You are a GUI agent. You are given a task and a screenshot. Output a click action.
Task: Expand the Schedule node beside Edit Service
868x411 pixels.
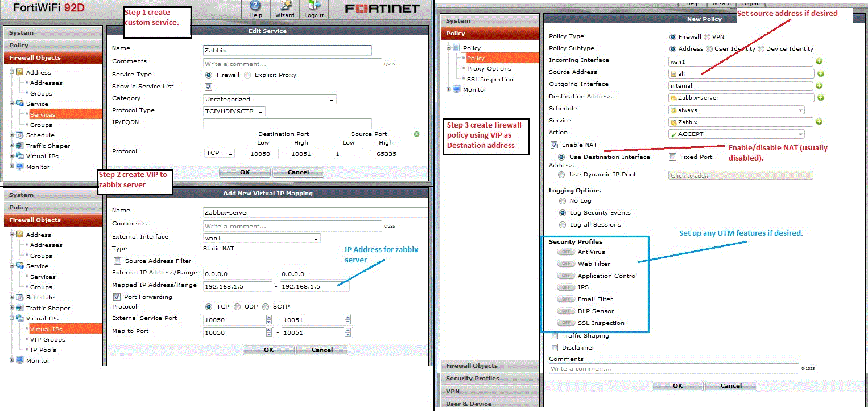13,135
